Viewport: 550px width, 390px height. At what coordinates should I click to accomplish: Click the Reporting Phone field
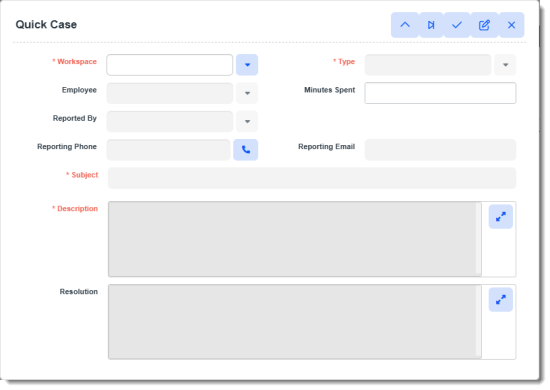tap(169, 150)
